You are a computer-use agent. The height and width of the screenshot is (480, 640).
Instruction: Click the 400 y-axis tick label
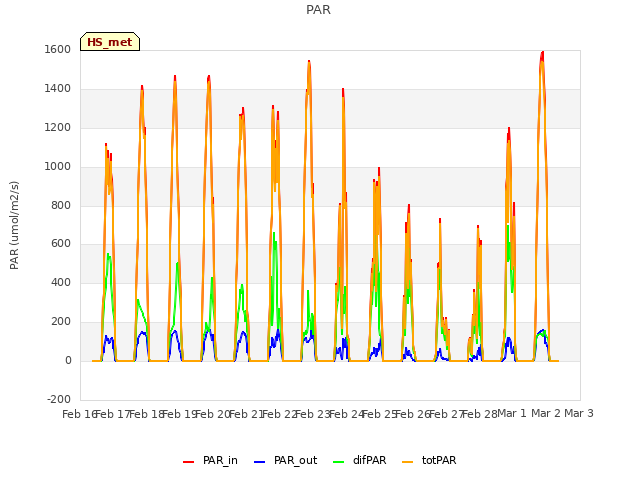[61, 282]
